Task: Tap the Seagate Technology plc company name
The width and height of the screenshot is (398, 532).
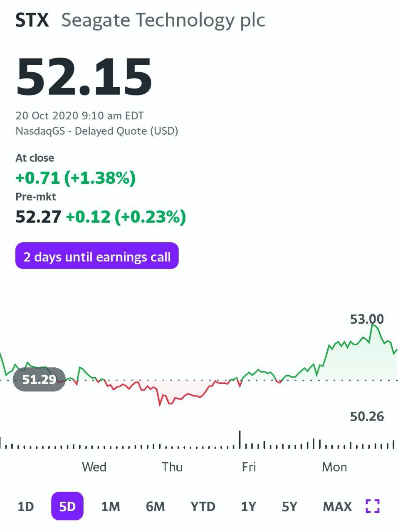Action: (163, 20)
